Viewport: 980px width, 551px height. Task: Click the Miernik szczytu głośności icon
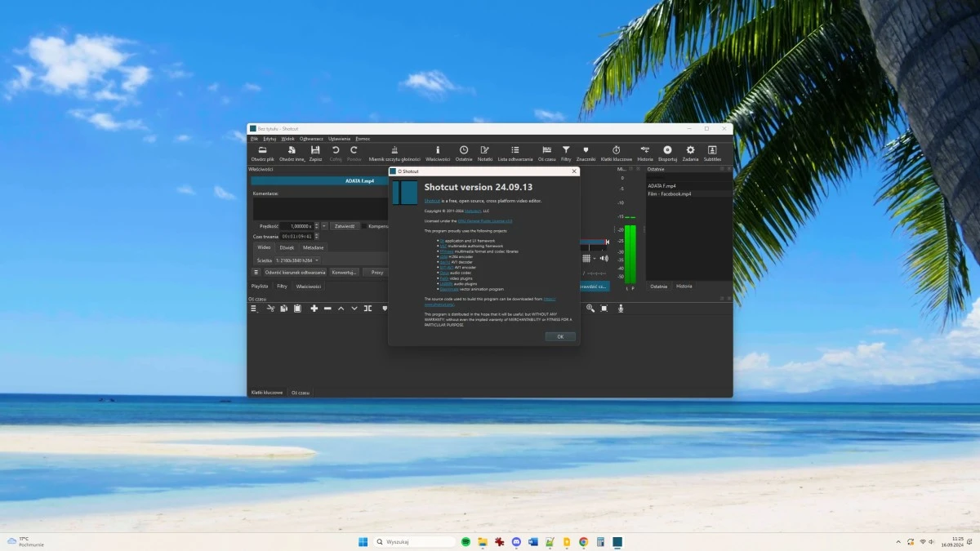pyautogui.click(x=394, y=151)
